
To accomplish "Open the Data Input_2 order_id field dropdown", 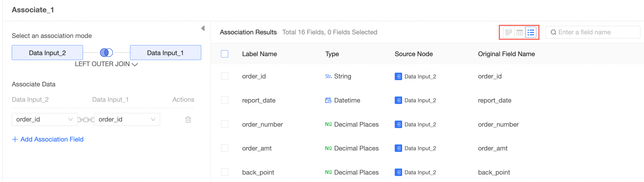I will pyautogui.click(x=44, y=119).
